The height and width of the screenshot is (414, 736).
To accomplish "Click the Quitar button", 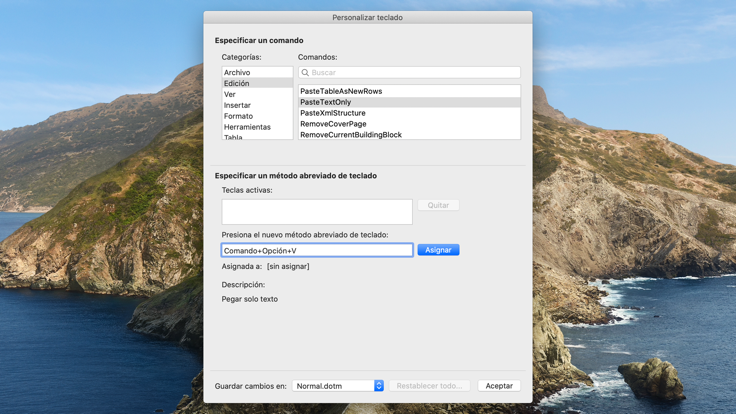I will 438,205.
